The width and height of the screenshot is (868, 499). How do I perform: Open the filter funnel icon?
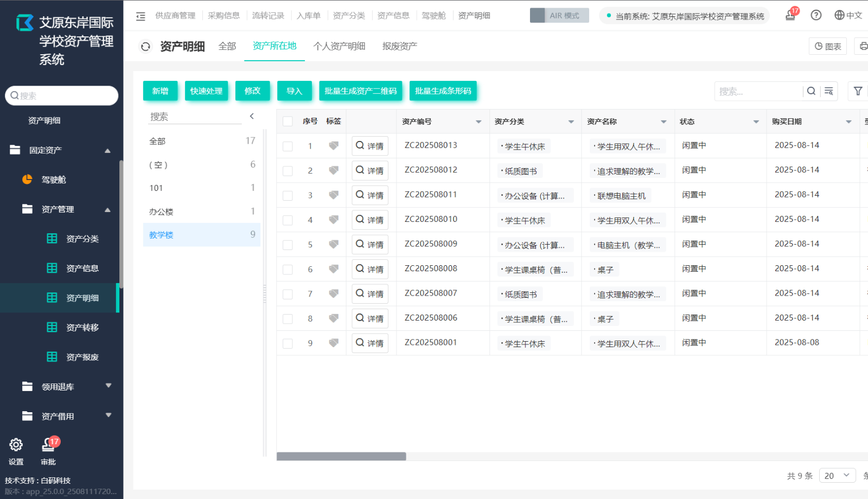[858, 91]
